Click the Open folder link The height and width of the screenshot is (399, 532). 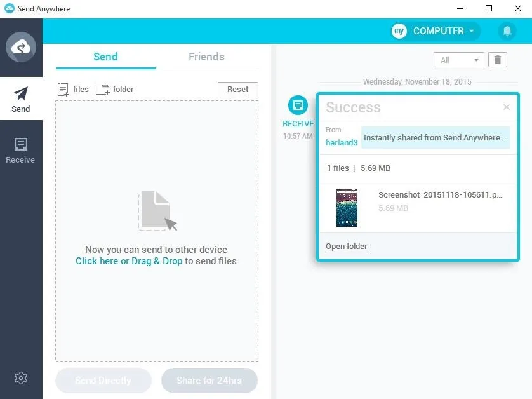click(347, 246)
